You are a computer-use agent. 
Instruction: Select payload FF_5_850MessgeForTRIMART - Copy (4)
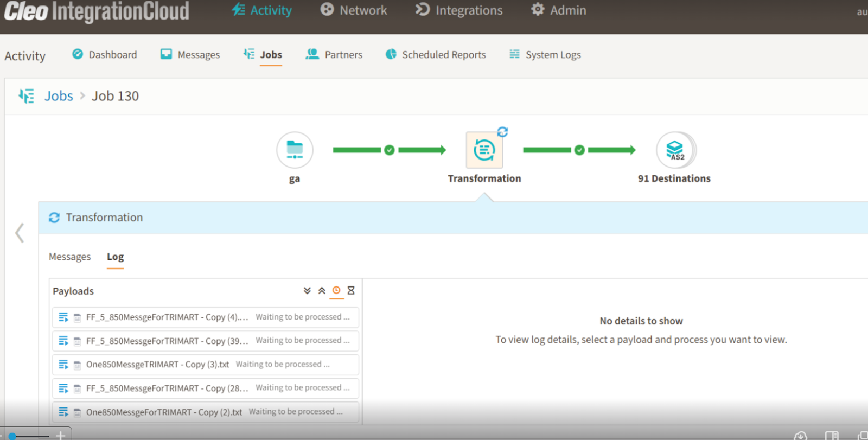(206, 317)
